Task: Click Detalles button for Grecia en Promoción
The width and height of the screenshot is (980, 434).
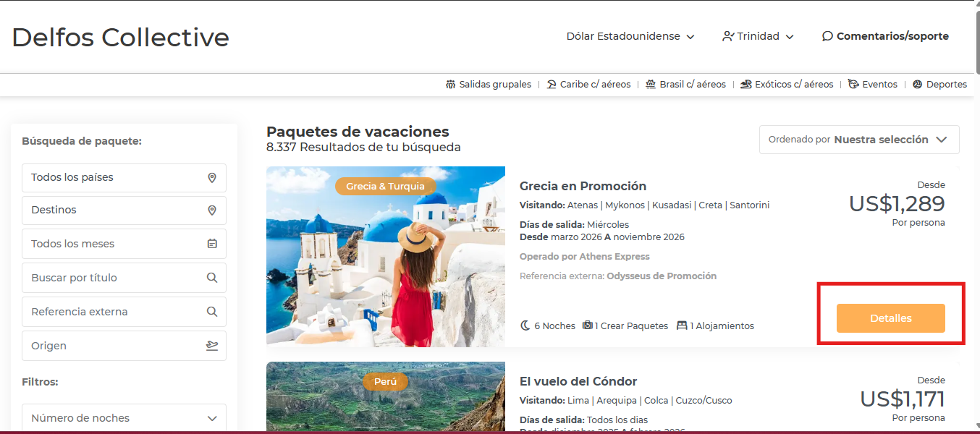Action: 891,318
